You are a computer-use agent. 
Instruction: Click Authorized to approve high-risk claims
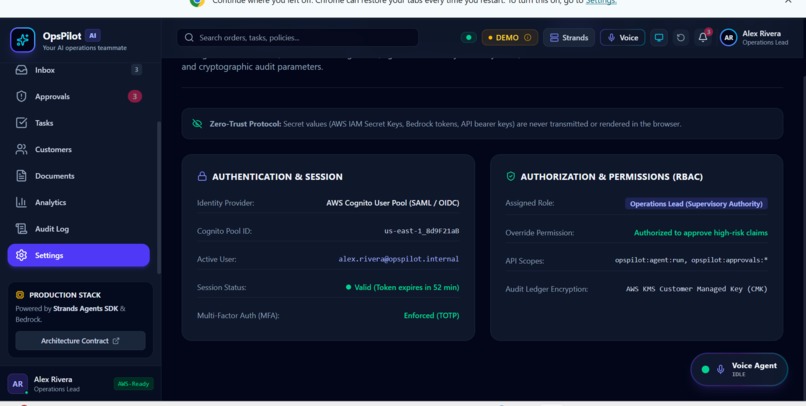701,233
